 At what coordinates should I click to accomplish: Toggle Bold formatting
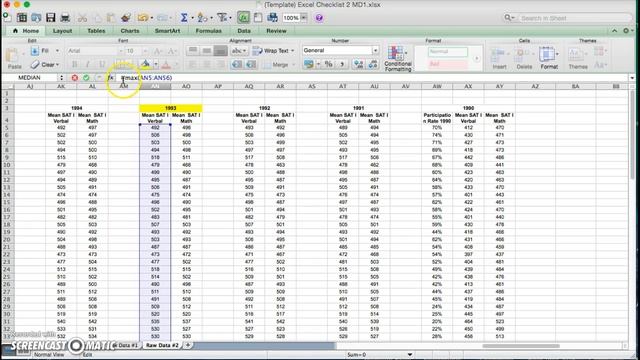(74, 64)
